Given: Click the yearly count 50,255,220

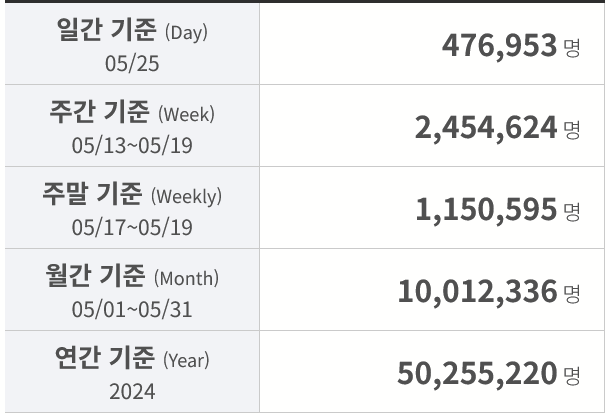Looking at the screenshot, I should coord(477,374).
